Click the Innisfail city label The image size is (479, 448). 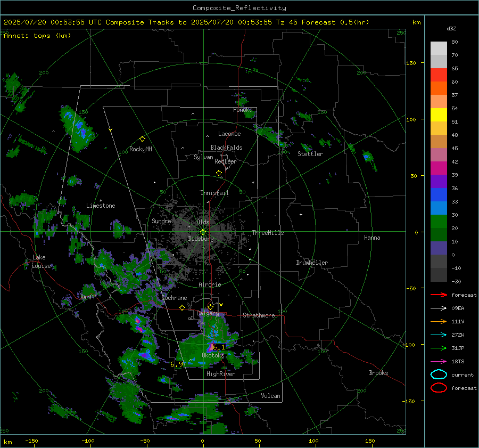[214, 193]
